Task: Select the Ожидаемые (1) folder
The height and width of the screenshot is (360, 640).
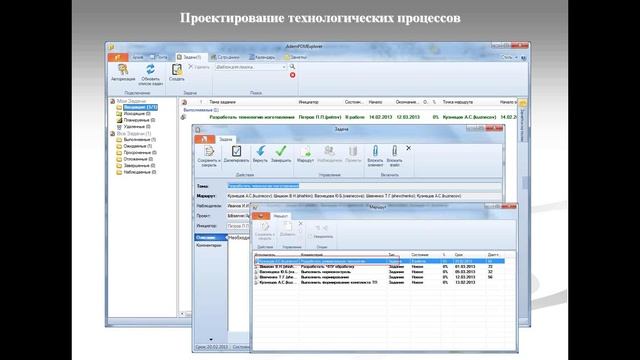Action: click(x=138, y=146)
